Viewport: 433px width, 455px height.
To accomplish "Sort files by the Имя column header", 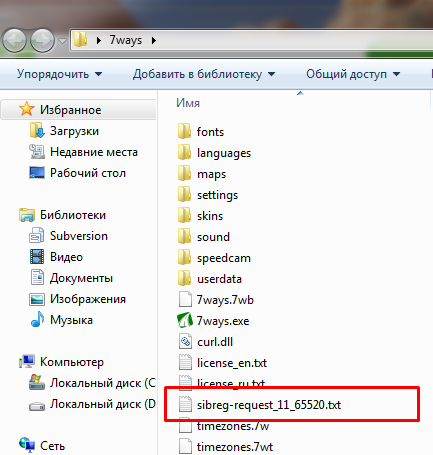I will (188, 103).
